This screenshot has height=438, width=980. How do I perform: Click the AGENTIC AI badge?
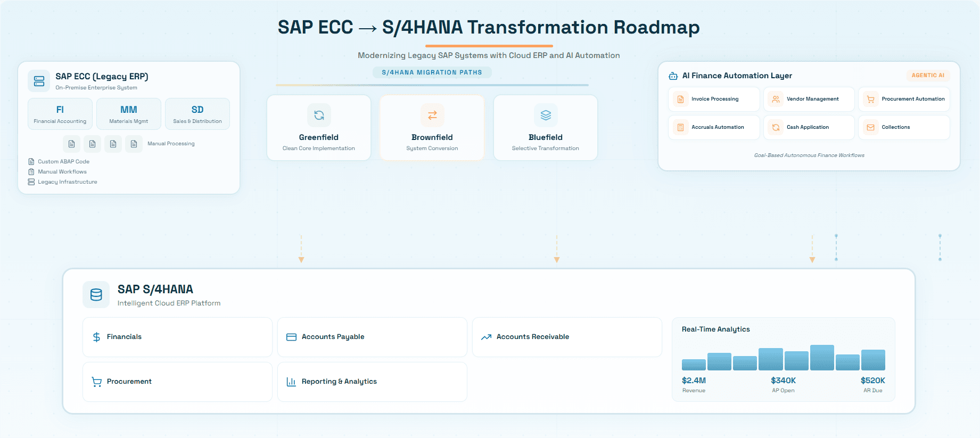click(928, 76)
